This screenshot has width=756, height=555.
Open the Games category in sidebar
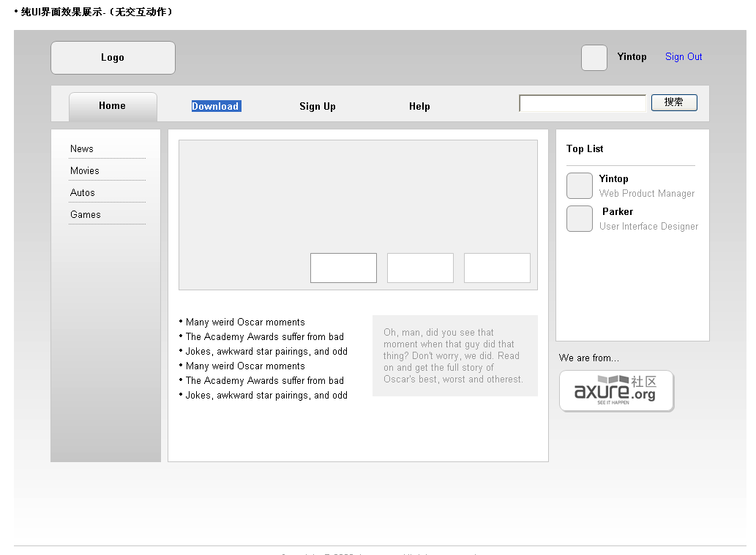tap(86, 214)
